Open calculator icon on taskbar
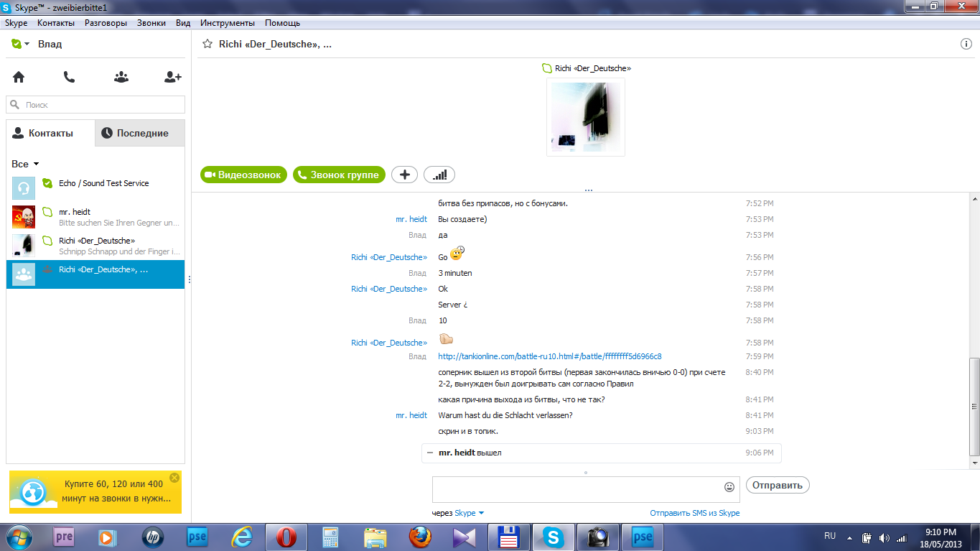This screenshot has width=980, height=551. pyautogui.click(x=331, y=537)
